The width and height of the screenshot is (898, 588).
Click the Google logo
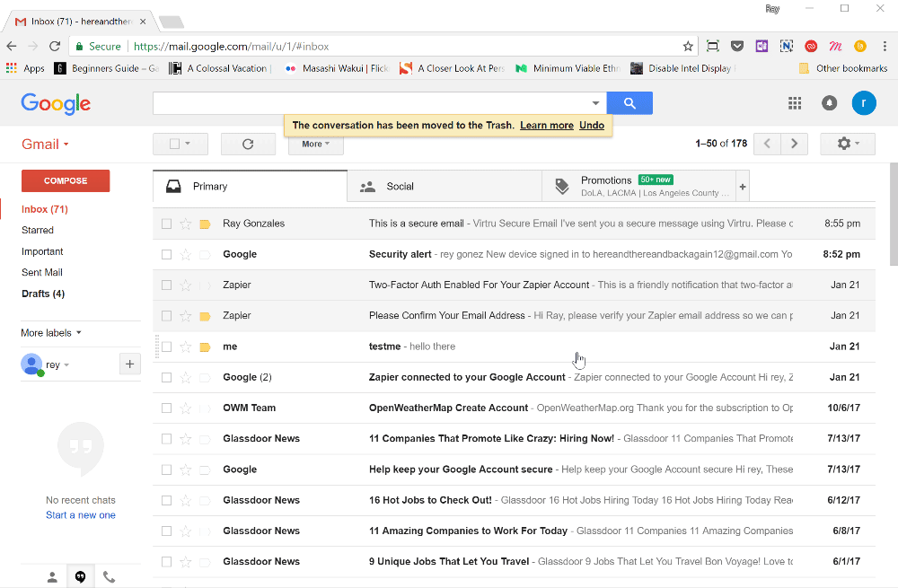click(x=56, y=103)
